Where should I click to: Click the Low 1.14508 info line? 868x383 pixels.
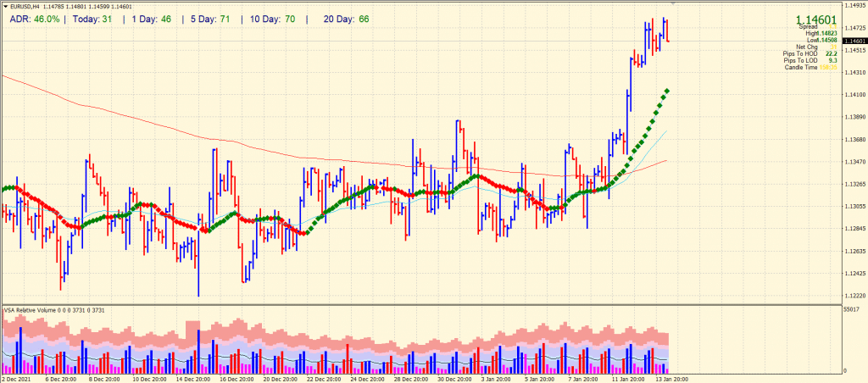[821, 41]
